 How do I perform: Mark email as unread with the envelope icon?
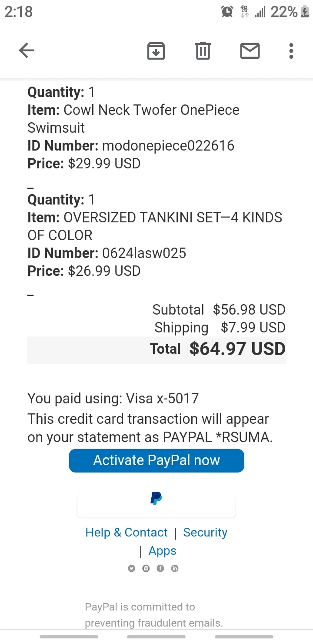(250, 51)
